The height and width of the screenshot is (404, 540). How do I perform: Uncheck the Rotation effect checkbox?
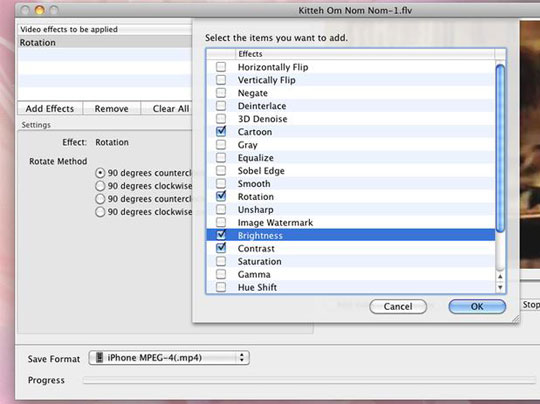221,196
